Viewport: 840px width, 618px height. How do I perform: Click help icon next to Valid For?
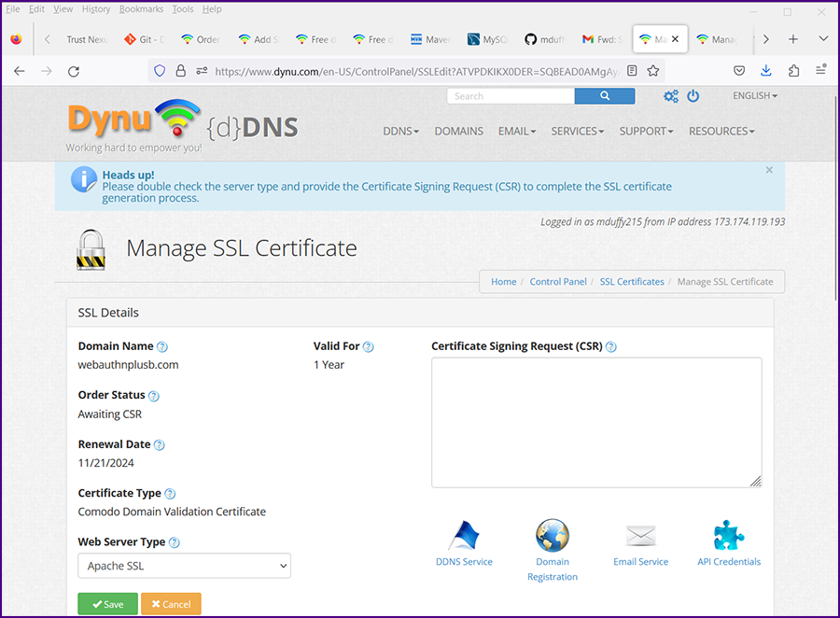[368, 346]
